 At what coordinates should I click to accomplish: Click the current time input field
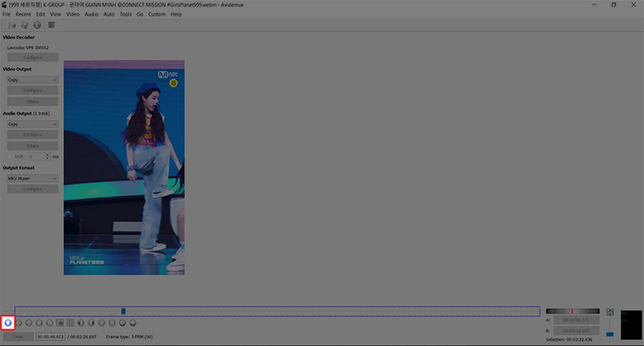click(50, 337)
